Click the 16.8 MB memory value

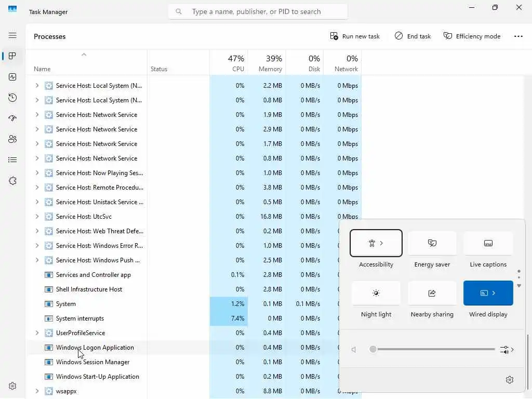271,217
